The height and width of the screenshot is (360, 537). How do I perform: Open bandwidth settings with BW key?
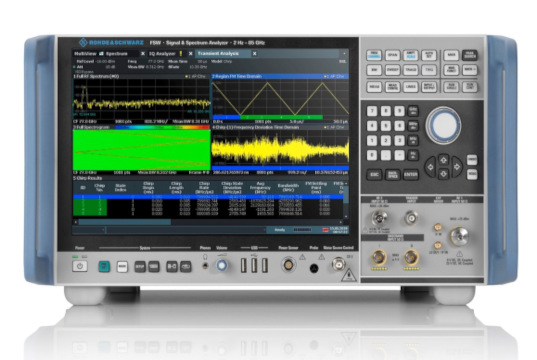pyautogui.click(x=374, y=70)
